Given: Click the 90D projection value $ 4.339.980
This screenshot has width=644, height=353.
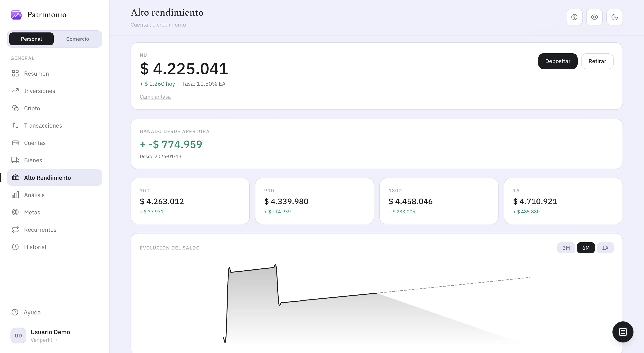Looking at the screenshot, I should 286,201.
